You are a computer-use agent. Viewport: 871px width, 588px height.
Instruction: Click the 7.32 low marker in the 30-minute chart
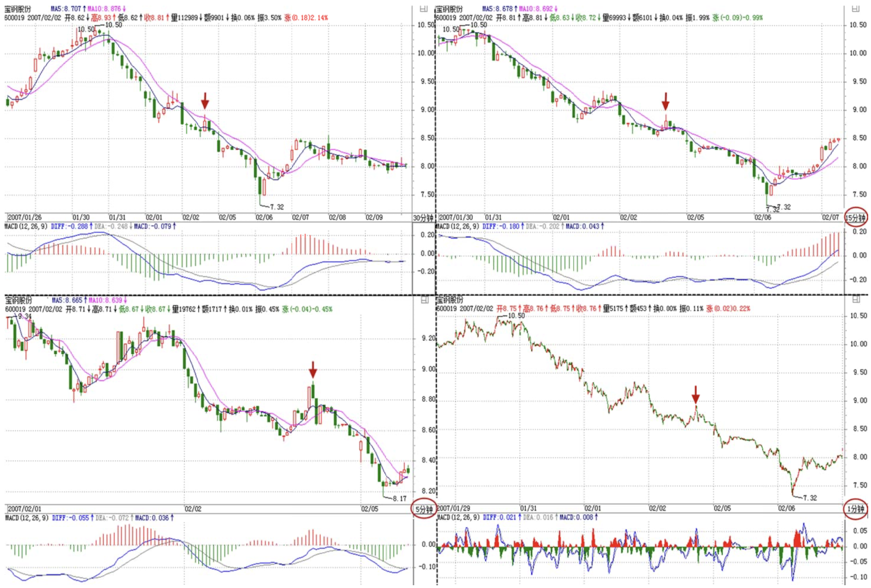click(276, 207)
